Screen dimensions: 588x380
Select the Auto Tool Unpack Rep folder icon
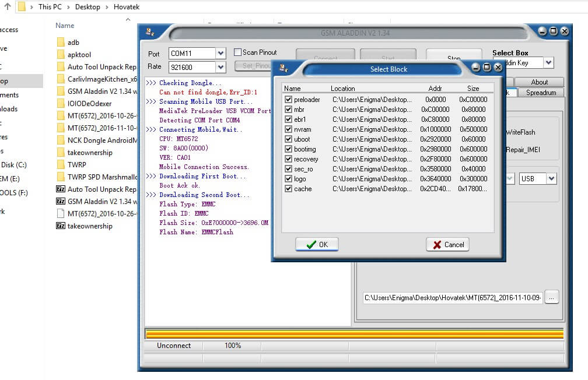coord(61,66)
